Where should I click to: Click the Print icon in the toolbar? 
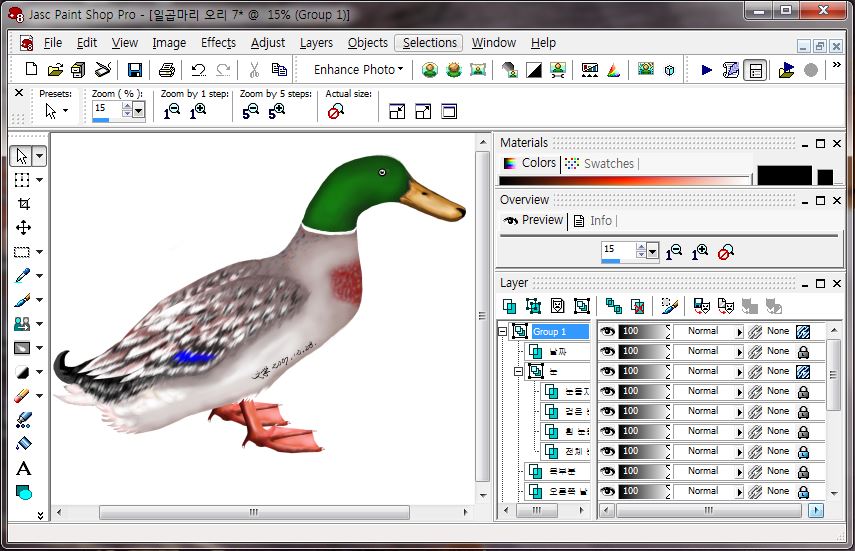click(x=166, y=70)
